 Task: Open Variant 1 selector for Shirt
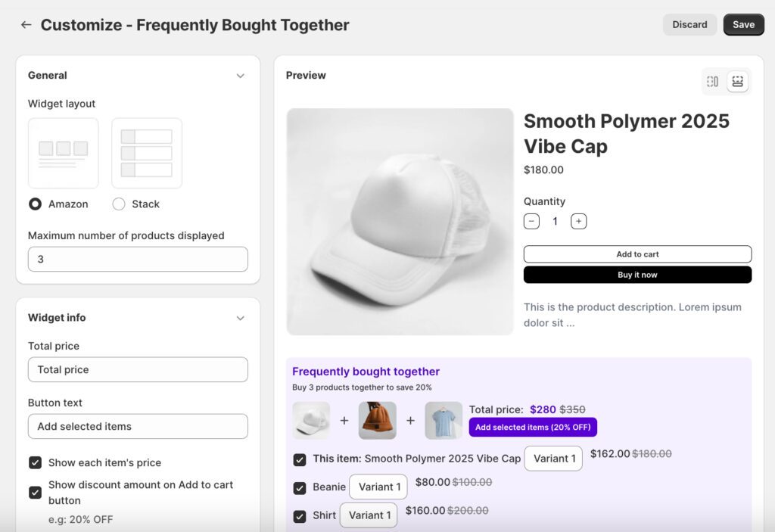tap(369, 515)
